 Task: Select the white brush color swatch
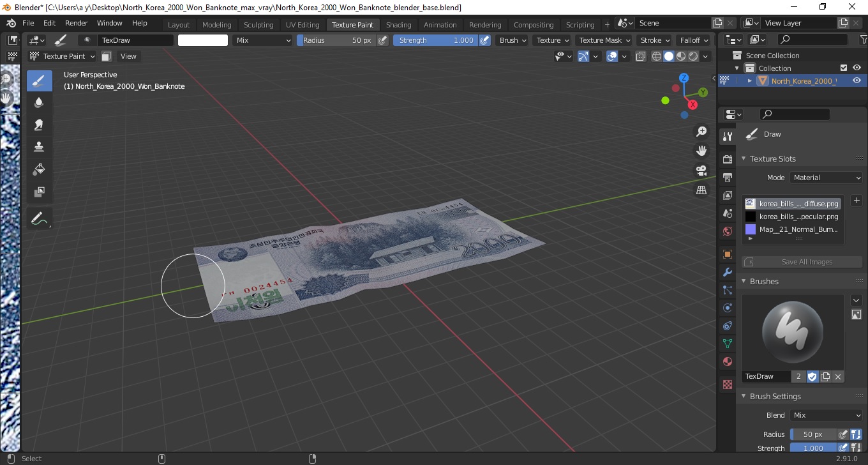203,40
